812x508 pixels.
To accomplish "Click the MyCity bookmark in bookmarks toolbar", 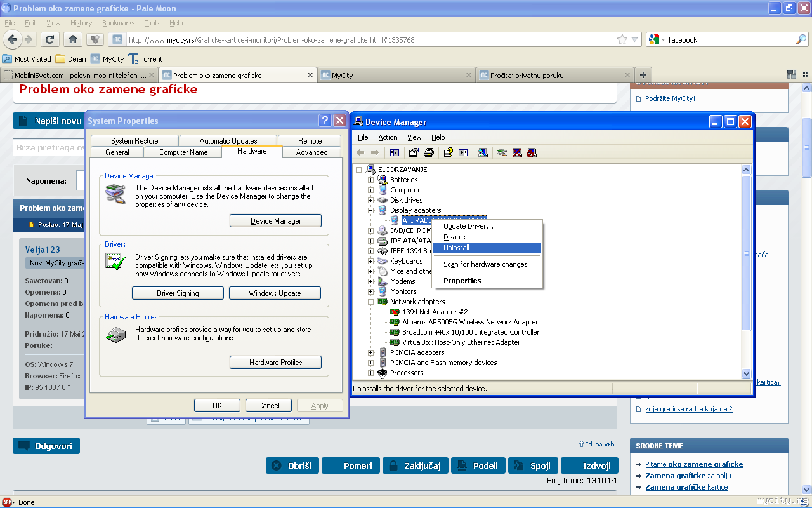I will [x=107, y=59].
